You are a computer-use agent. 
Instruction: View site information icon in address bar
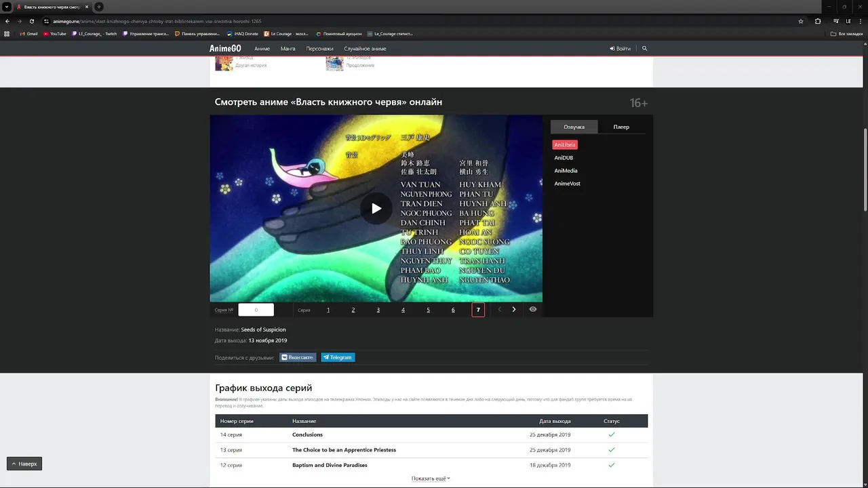tap(46, 21)
